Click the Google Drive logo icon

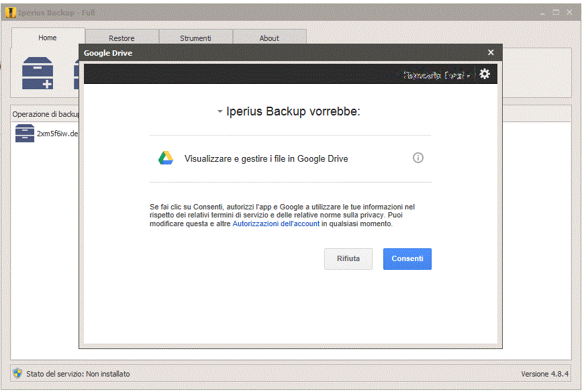coord(166,158)
